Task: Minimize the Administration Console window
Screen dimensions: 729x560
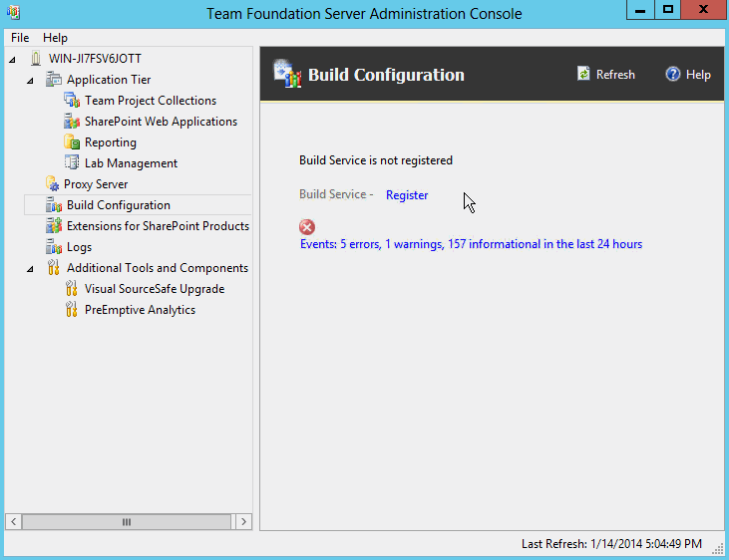Action: pos(640,10)
